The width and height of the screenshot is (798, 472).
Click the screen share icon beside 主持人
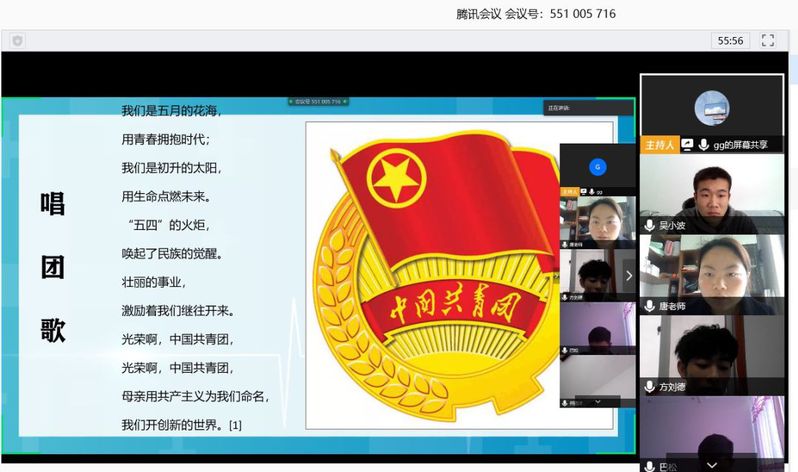pyautogui.click(x=687, y=145)
